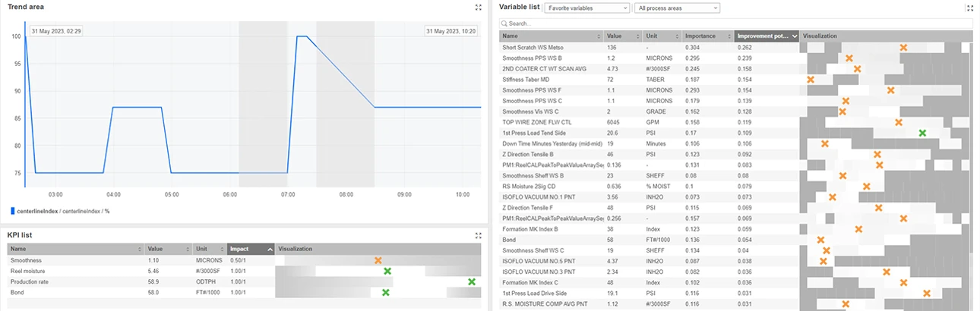
Task: Expand the Variable list panel to fullscreen
Action: (969, 8)
